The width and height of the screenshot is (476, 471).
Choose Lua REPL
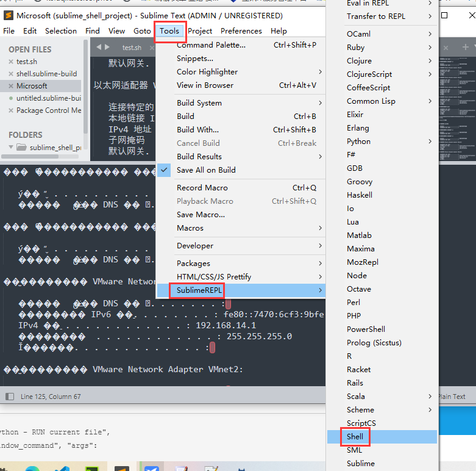[x=382, y=222]
